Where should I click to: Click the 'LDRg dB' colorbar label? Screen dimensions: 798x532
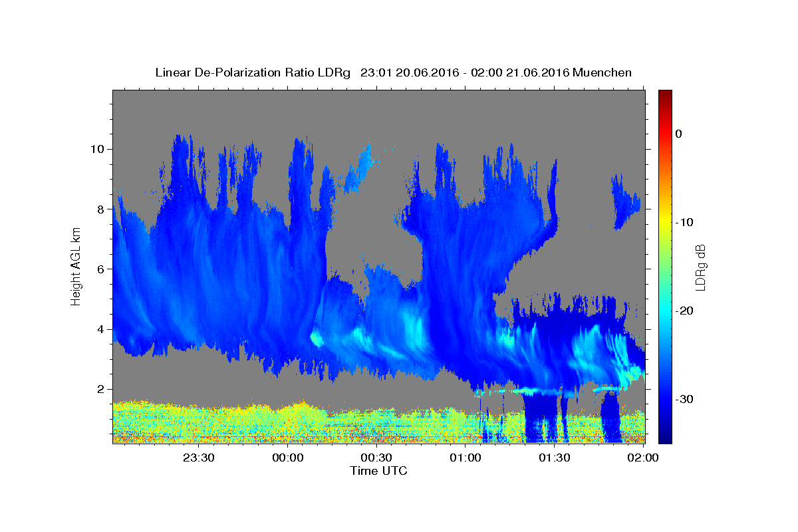click(x=700, y=267)
